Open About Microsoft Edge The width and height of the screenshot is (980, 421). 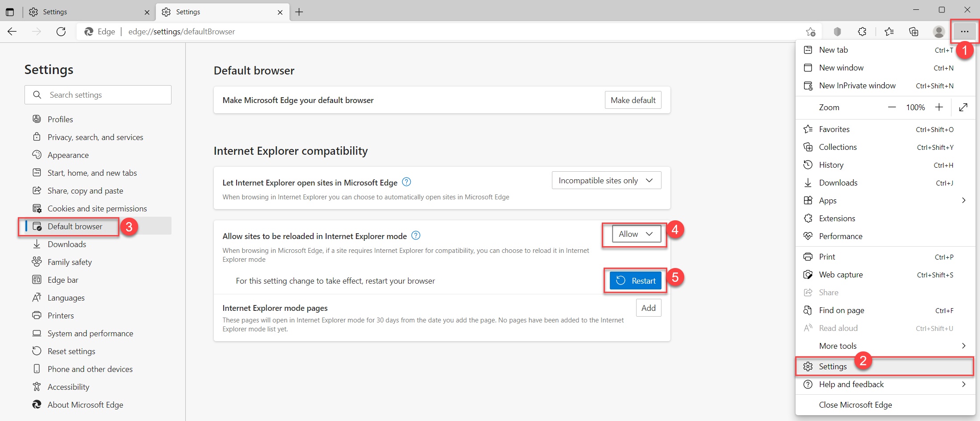tap(98, 404)
